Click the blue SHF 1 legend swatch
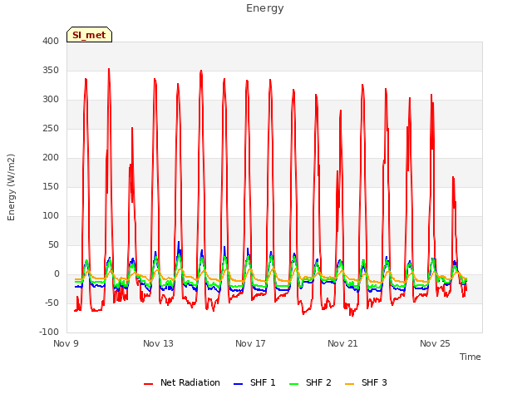The image size is (532, 399). tap(239, 384)
